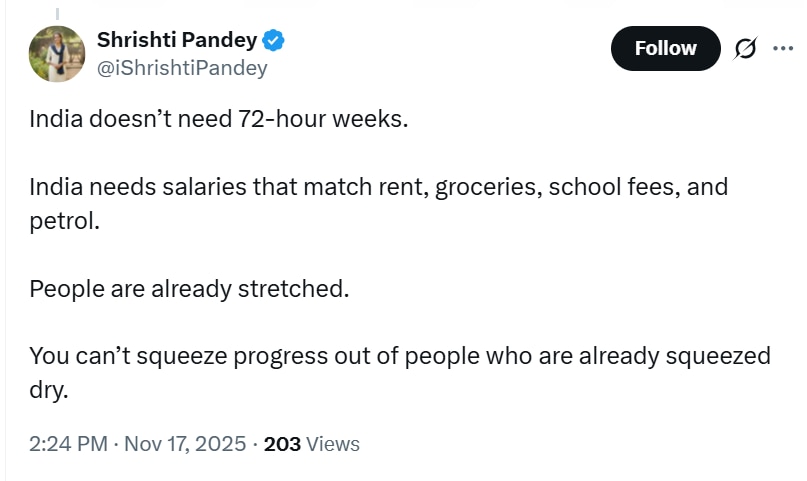Open the three-dot more options menu

click(x=782, y=46)
